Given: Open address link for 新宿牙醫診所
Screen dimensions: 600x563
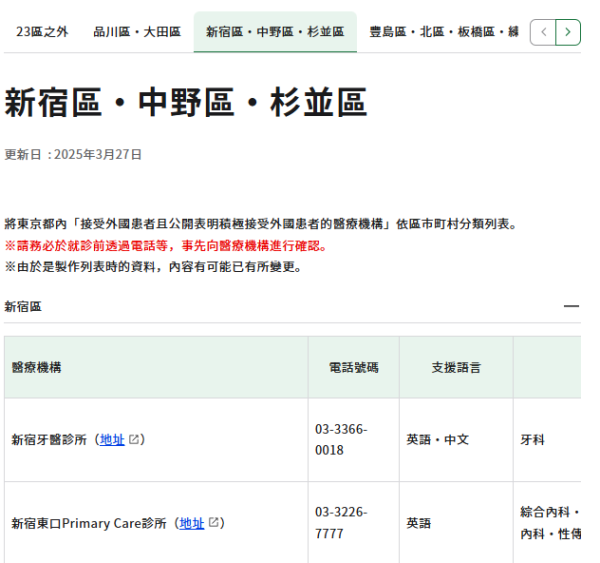Looking at the screenshot, I should (x=112, y=439).
